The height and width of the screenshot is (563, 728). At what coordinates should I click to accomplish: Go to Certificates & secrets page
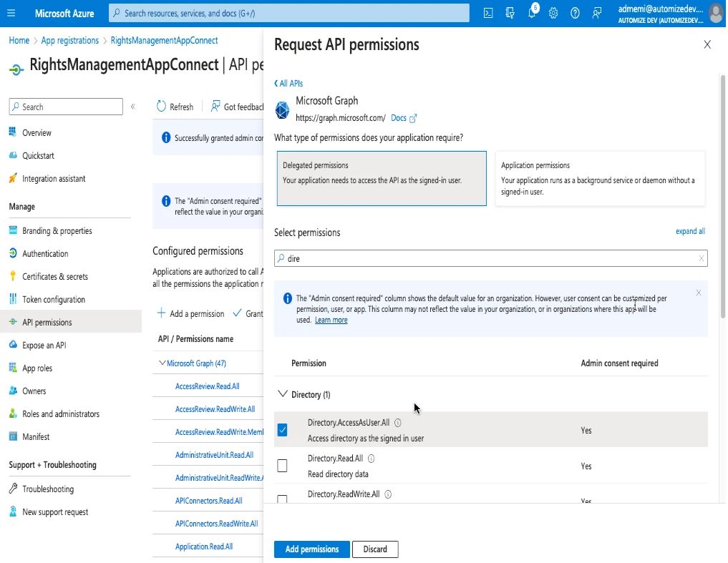[55, 277]
